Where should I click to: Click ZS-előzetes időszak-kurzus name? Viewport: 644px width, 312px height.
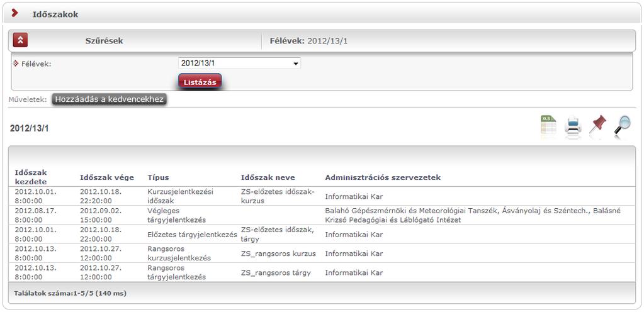click(x=277, y=196)
